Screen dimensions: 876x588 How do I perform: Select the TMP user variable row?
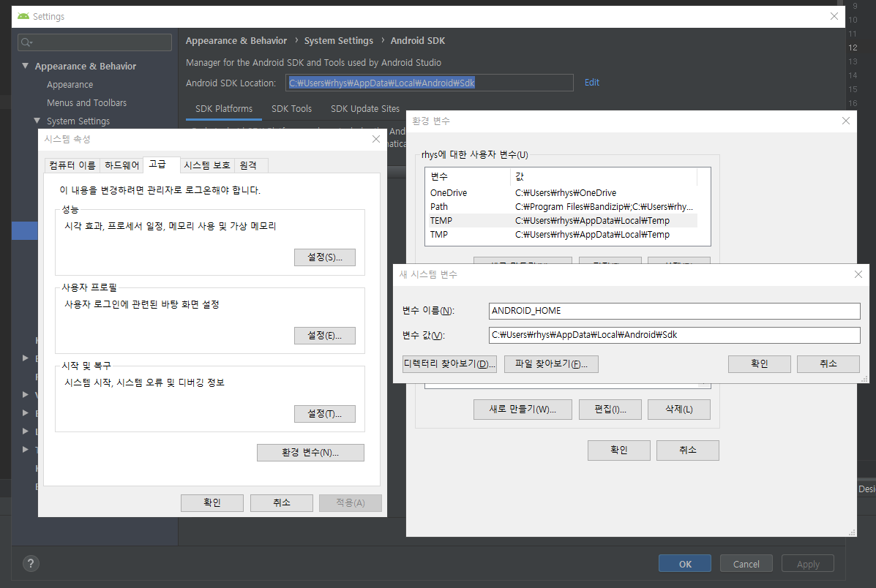pos(564,235)
